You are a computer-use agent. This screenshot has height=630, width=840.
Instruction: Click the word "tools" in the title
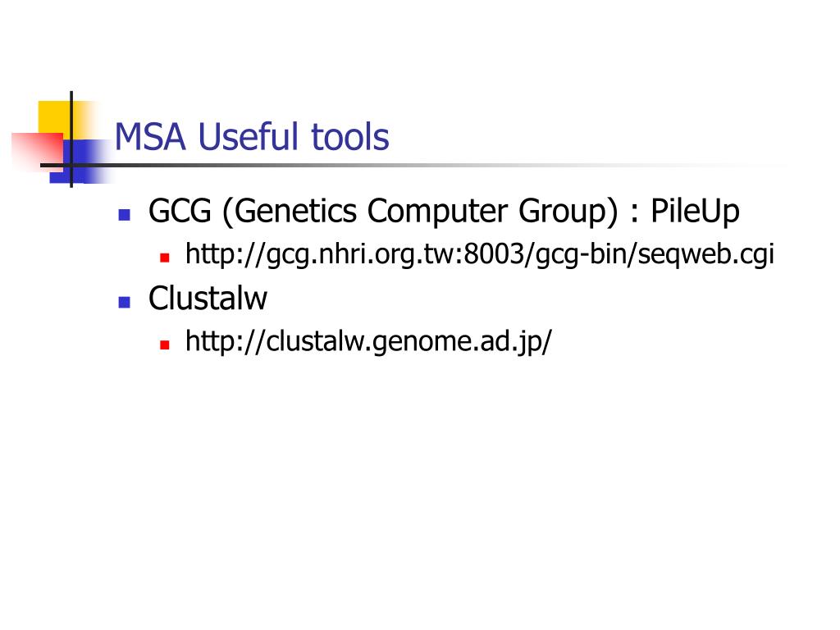click(350, 137)
